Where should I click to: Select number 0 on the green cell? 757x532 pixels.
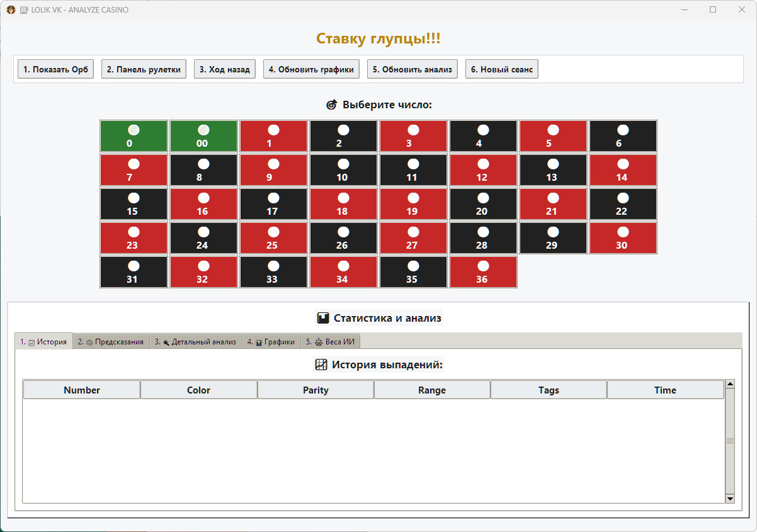tap(134, 136)
